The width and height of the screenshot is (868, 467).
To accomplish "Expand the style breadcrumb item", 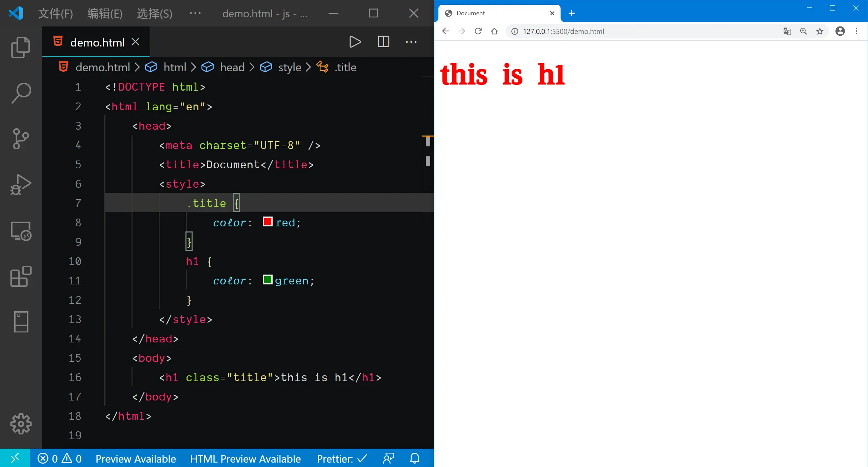I will (289, 67).
